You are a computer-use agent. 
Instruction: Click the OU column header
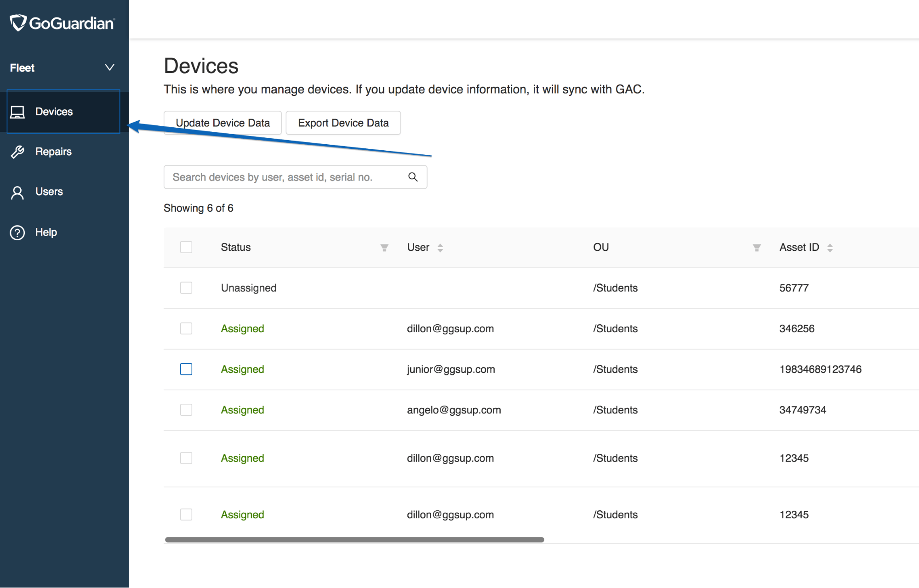(601, 247)
